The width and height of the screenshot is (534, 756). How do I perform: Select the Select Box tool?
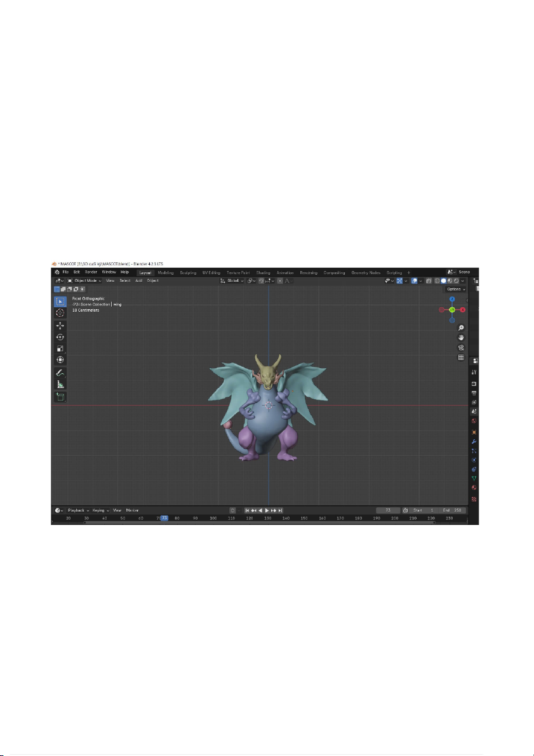tap(60, 302)
